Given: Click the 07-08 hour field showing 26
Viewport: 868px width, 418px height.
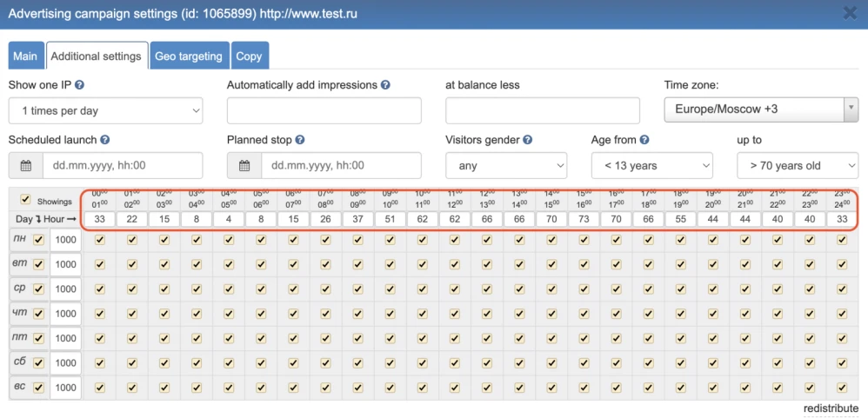Looking at the screenshot, I should pyautogui.click(x=325, y=219).
